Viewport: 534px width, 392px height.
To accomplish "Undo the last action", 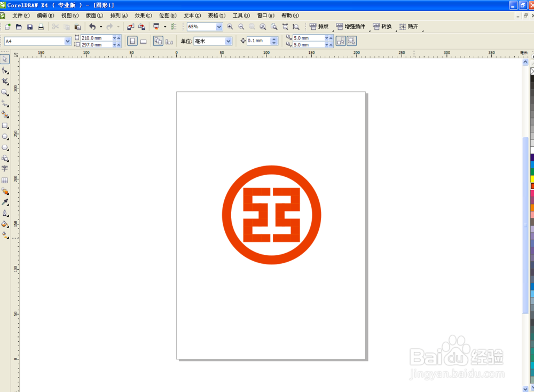I will coord(92,27).
